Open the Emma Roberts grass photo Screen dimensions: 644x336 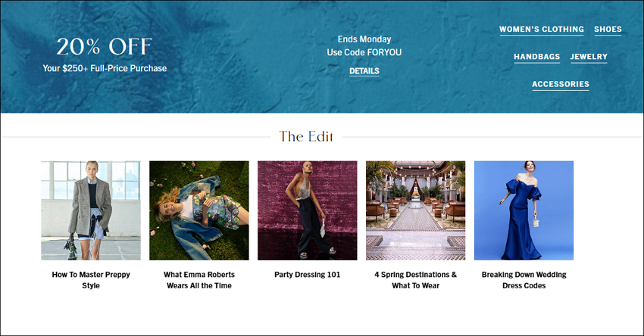coord(199,210)
